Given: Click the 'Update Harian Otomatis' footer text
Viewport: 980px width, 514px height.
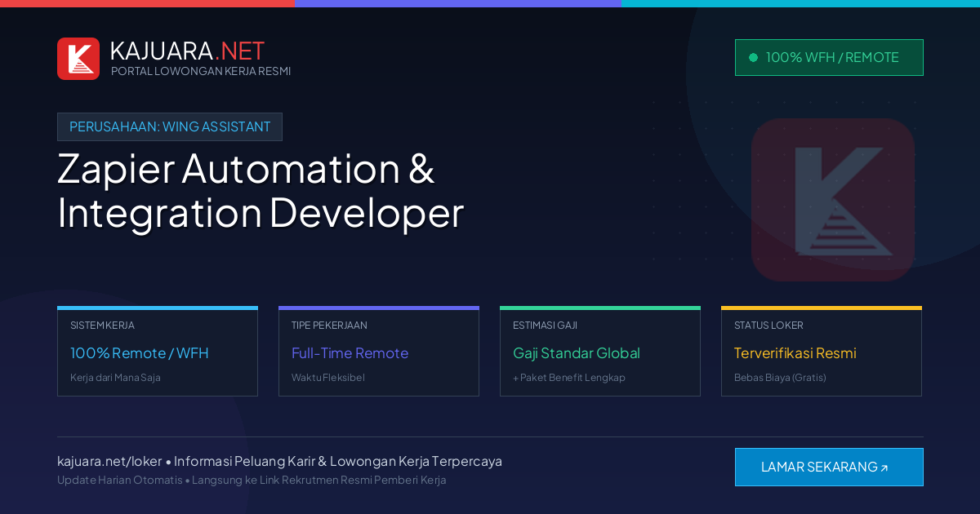Looking at the screenshot, I should (120, 480).
